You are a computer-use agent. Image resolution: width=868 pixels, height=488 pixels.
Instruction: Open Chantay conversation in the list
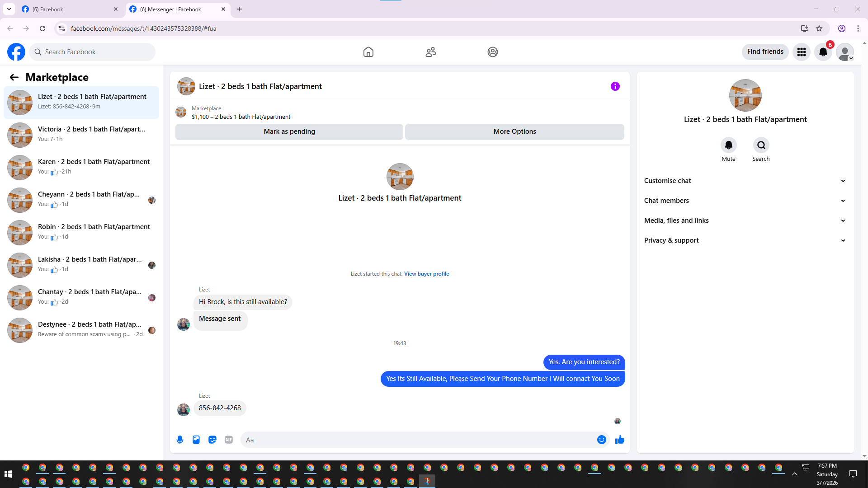click(x=81, y=298)
